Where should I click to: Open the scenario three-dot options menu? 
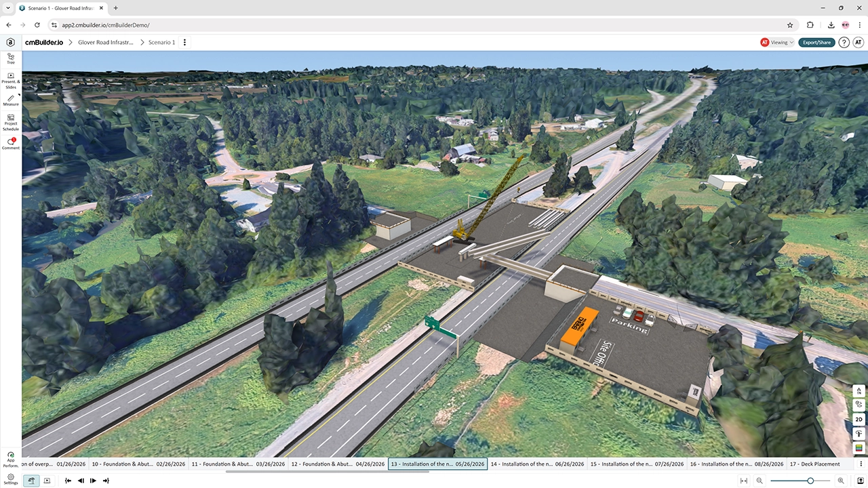[x=184, y=42]
